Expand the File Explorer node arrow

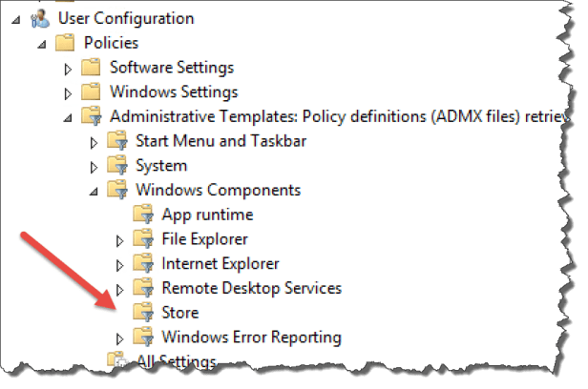pos(119,239)
